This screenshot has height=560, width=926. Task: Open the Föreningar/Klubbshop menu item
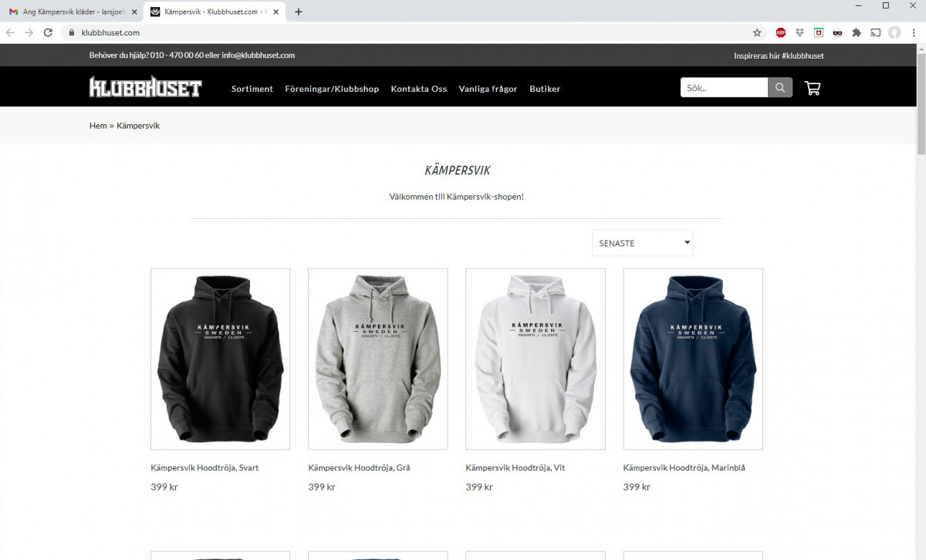click(332, 89)
